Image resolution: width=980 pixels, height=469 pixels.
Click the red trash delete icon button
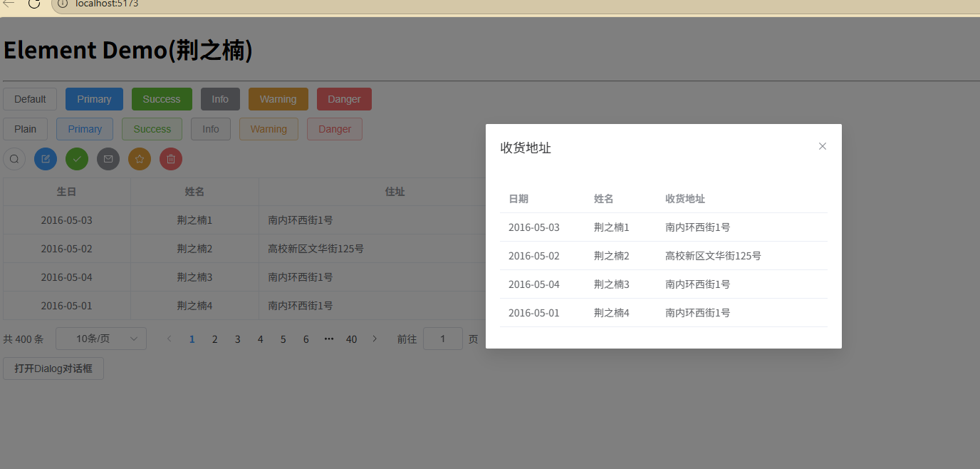click(x=171, y=159)
